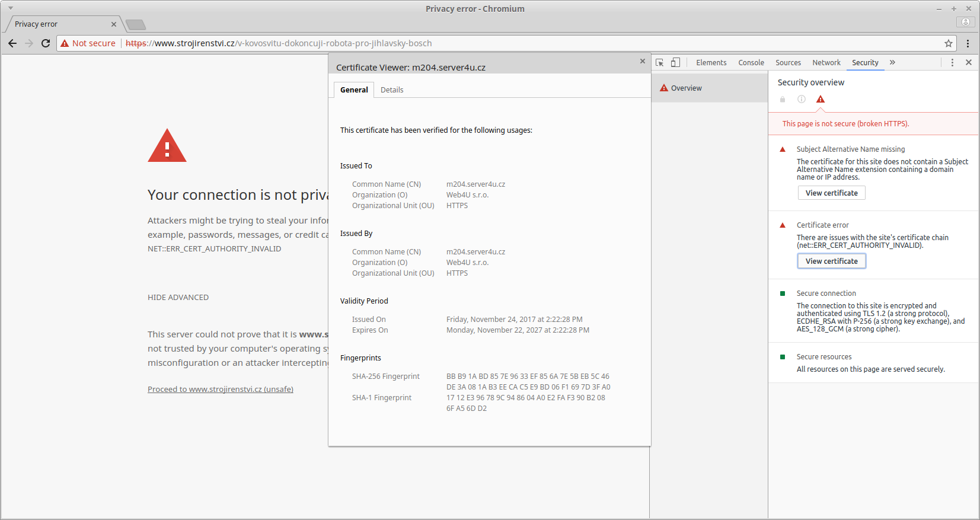Image resolution: width=980 pixels, height=520 pixels.
Task: Click the Subject Alternative Name missing heading
Action: pyautogui.click(x=851, y=149)
